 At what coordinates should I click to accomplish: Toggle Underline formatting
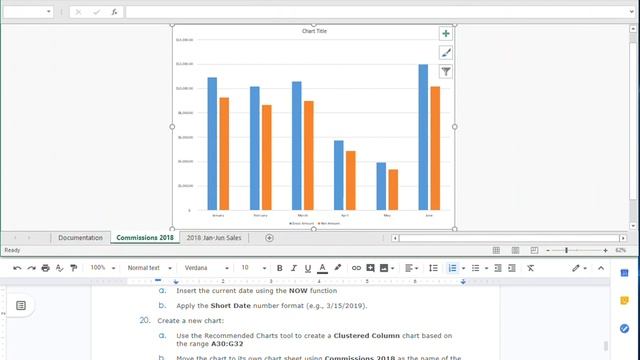click(x=308, y=268)
